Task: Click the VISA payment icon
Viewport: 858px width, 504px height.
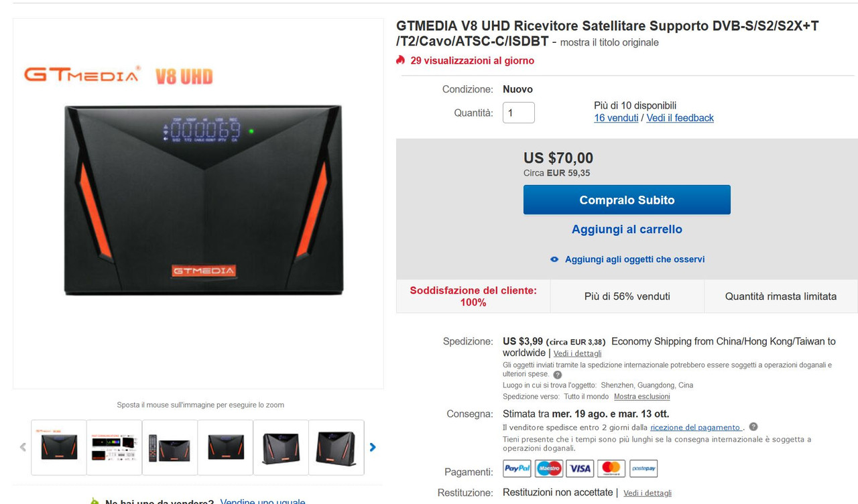Action: (580, 468)
